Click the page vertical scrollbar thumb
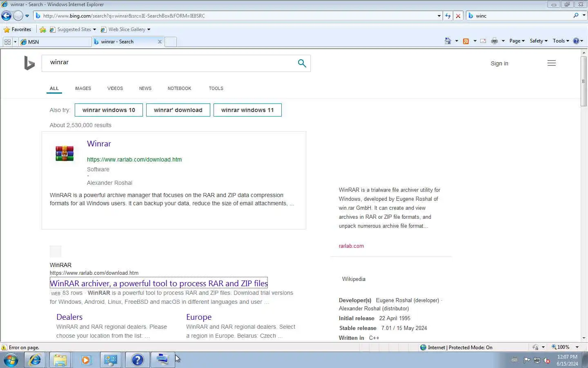Image resolution: width=588 pixels, height=368 pixels. pos(584,82)
